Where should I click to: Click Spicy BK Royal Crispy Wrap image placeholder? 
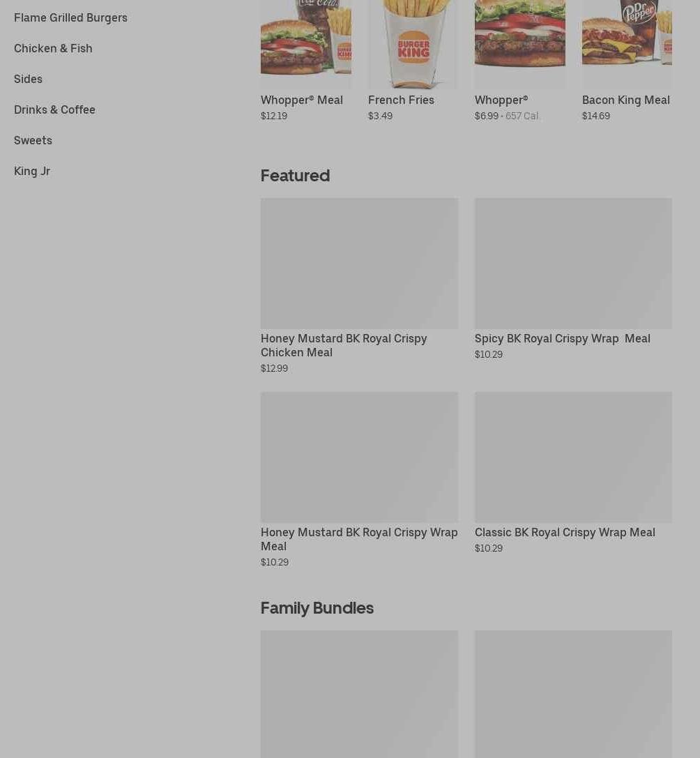pos(573,263)
